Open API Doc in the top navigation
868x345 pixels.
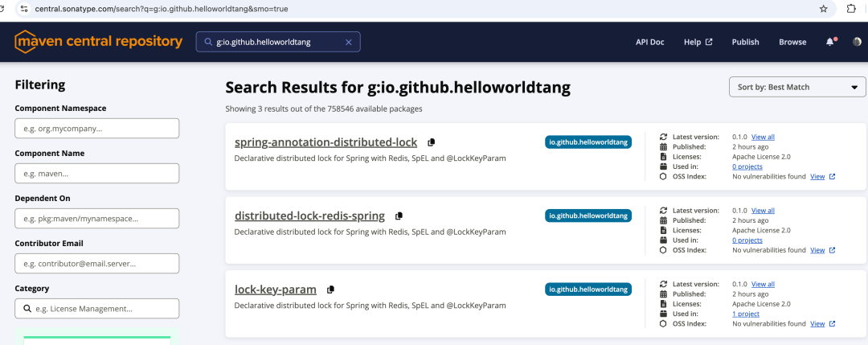[650, 42]
